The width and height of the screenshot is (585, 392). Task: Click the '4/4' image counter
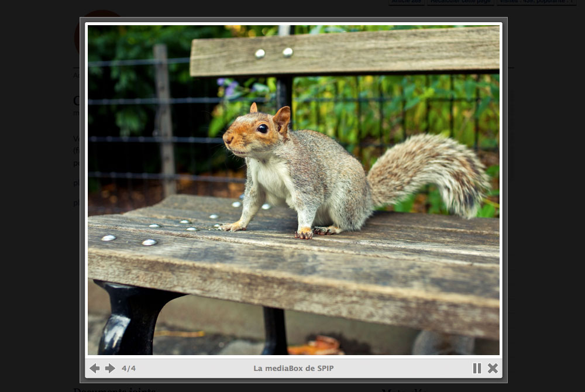(129, 369)
